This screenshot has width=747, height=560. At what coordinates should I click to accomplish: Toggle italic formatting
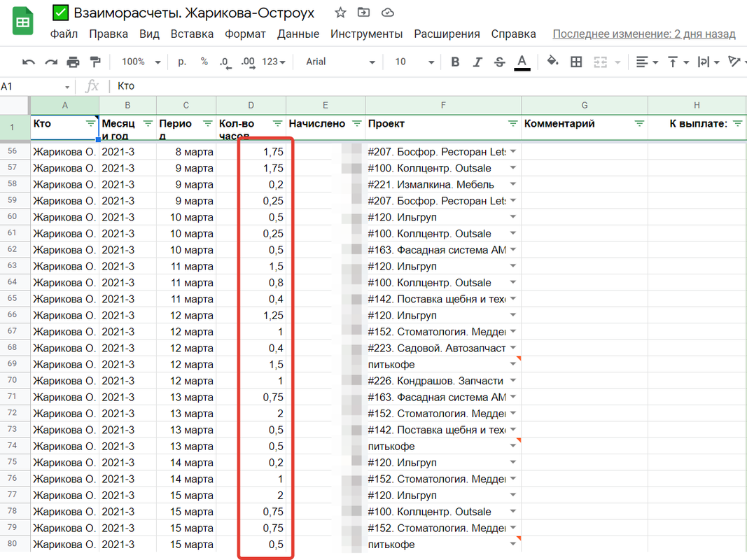[x=477, y=62]
